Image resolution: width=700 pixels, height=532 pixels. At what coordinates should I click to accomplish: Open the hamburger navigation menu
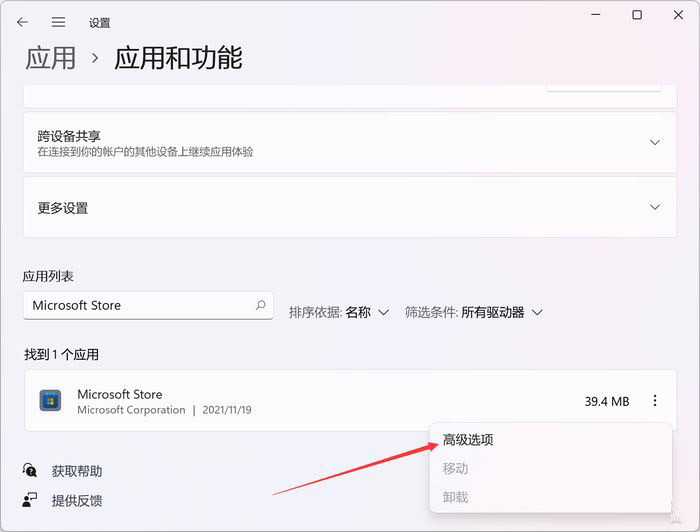(x=58, y=22)
